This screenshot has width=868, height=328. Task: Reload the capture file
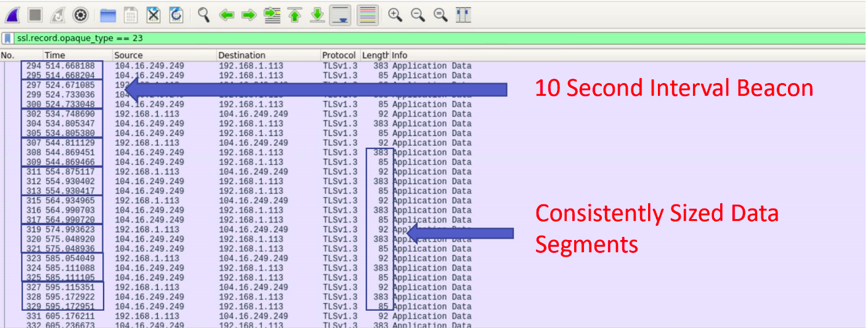pos(176,15)
